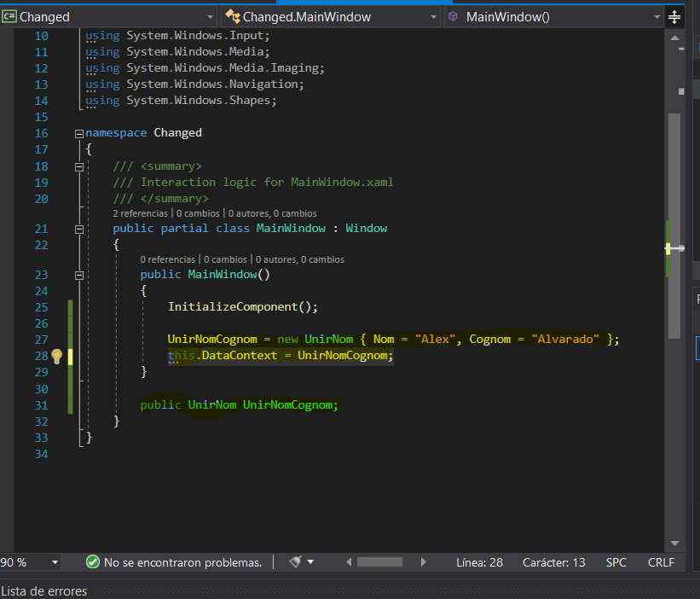Open the 90 % zoom level dropdown
This screenshot has width=700, height=599.
coord(55,562)
